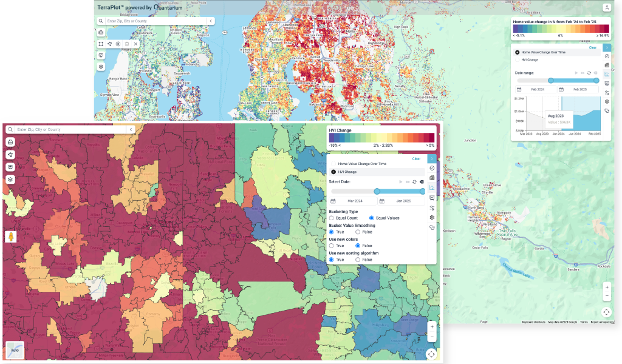Click the left handle of the Select Date slider
The image size is (622, 364).
tap(377, 191)
